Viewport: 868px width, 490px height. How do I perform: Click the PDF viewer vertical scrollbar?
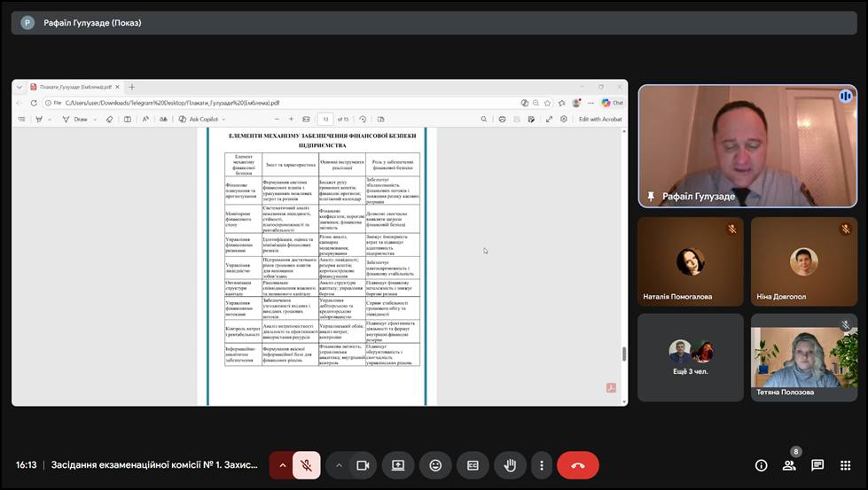tap(623, 354)
